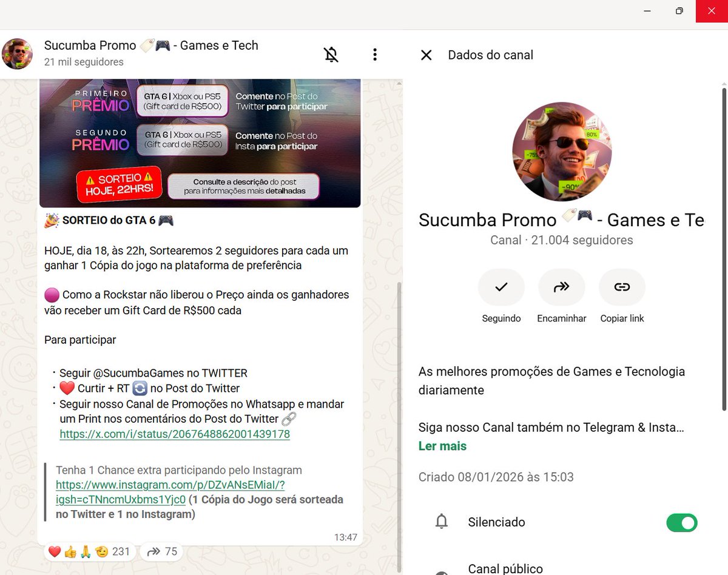The image size is (728, 575).
Task: Click the channel title Sucumba Promo in header
Action: pos(151,45)
